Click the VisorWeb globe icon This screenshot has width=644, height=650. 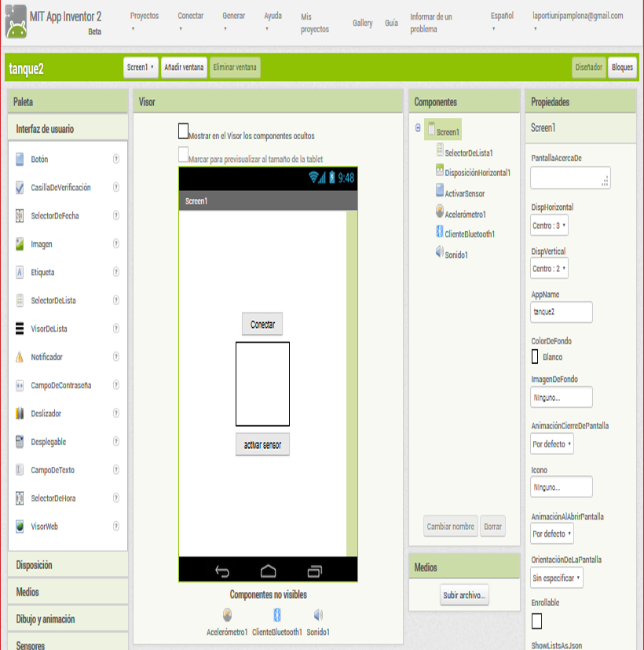[x=20, y=527]
